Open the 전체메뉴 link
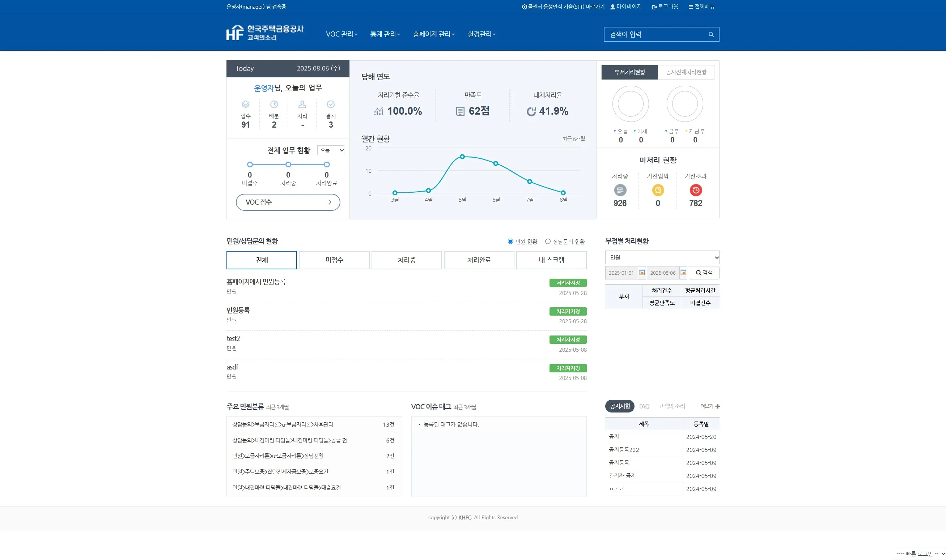 [701, 7]
